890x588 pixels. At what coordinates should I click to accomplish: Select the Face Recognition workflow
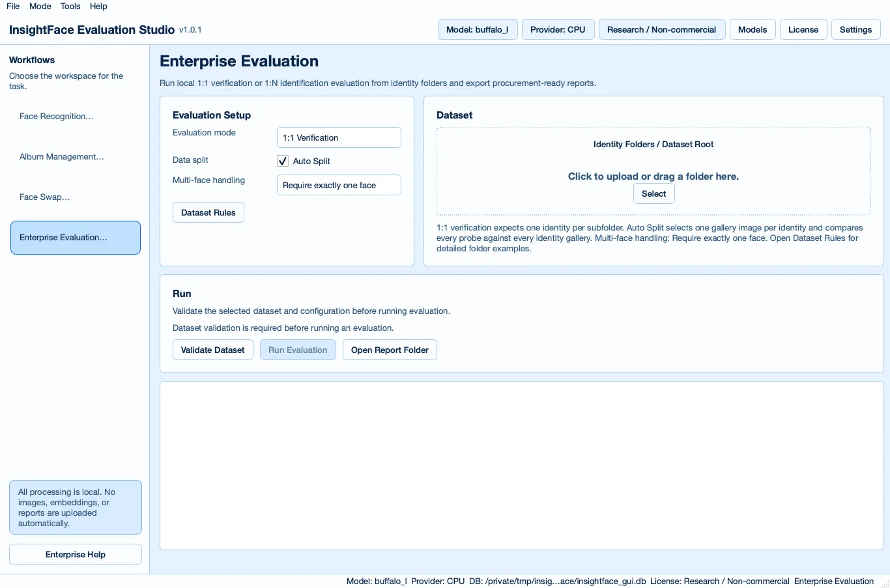pos(76,117)
